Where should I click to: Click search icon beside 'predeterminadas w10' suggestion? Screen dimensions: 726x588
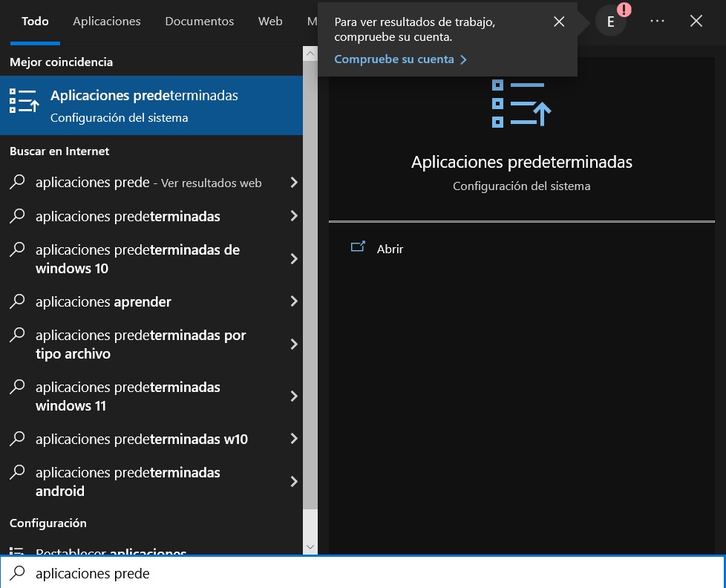click(17, 438)
